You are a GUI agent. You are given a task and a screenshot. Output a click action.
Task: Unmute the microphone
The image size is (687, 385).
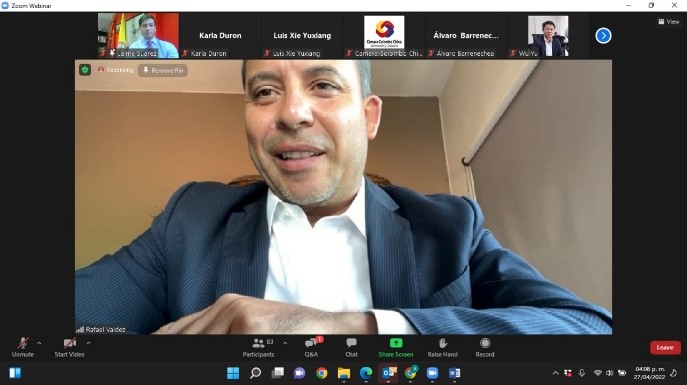click(23, 348)
